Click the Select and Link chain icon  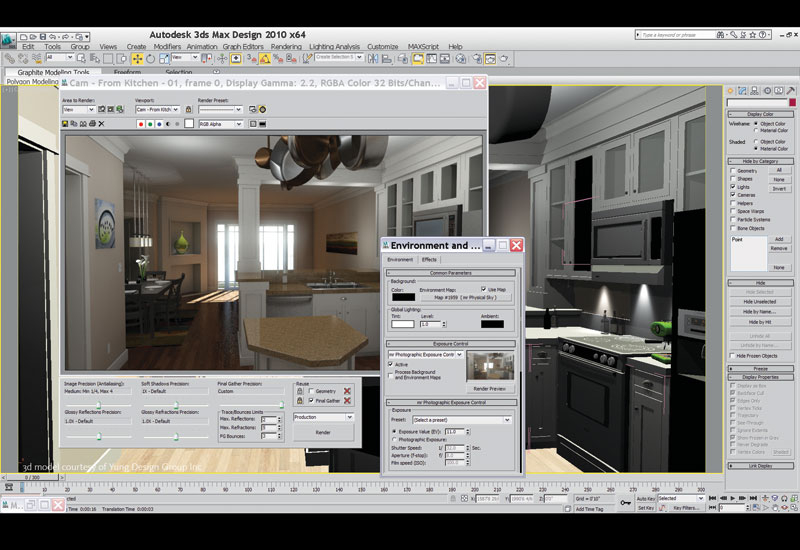coord(9,59)
